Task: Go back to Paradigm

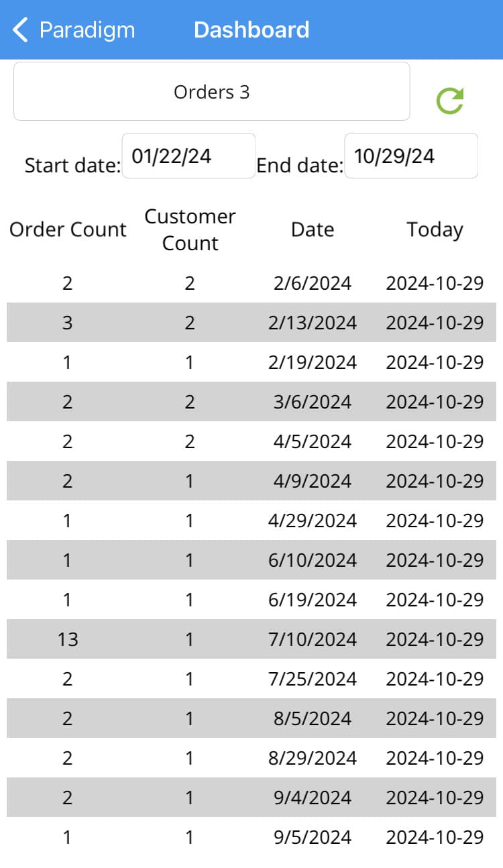Action: pos(74,30)
